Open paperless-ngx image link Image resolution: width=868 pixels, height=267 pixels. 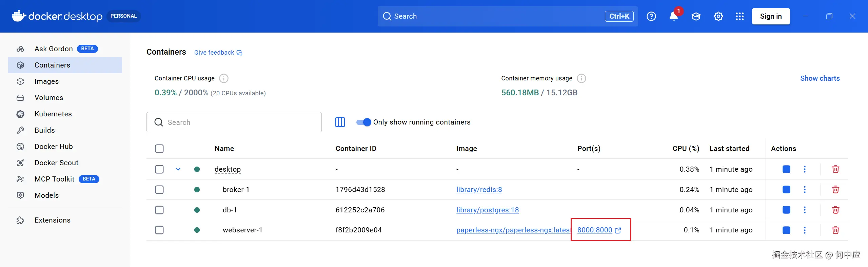(x=514, y=230)
